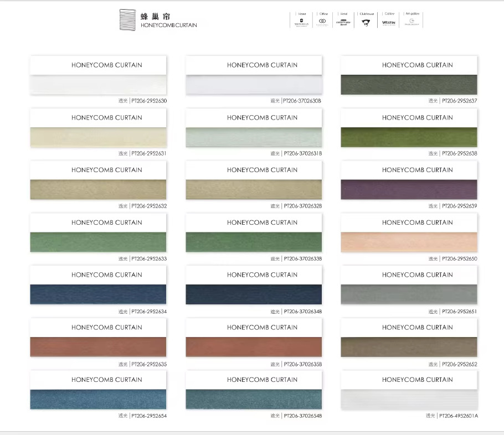Open the sample card above PT206-2952633
Image resolution: width=504 pixels, height=435 pixels.
98,232
